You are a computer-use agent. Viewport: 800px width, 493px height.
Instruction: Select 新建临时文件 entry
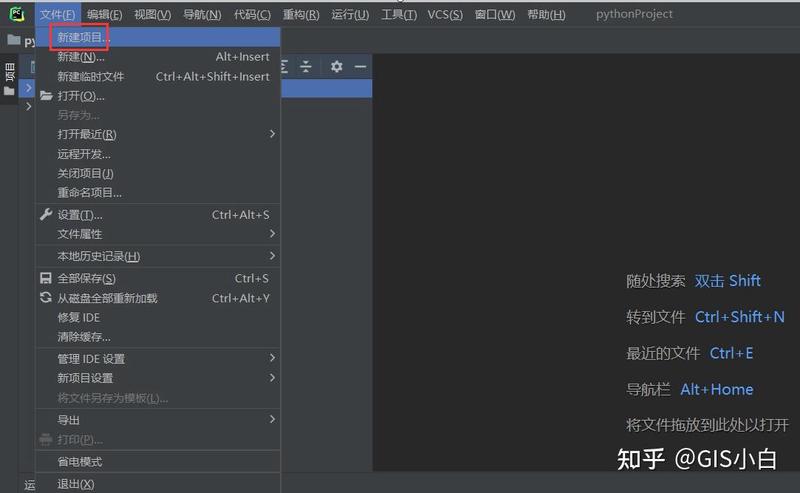click(158, 77)
